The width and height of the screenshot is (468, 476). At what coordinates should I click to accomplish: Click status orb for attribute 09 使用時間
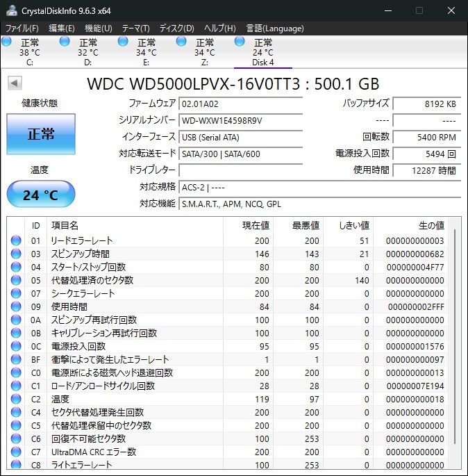pos(16,306)
